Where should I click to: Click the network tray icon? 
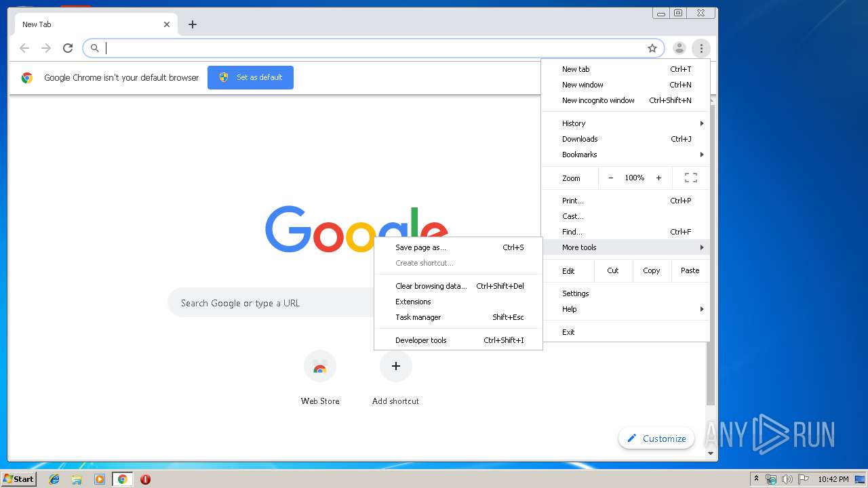click(x=771, y=479)
